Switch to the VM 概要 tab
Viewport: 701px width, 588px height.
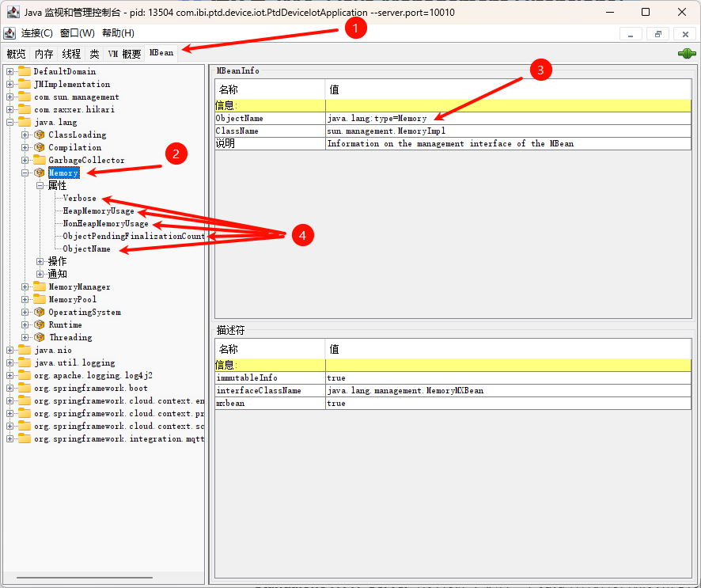pos(124,54)
